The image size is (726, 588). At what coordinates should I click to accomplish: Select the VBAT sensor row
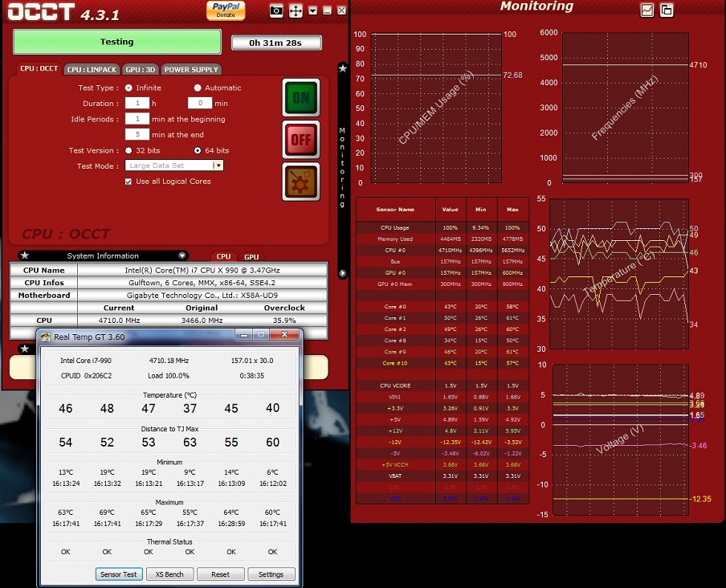(x=443, y=476)
